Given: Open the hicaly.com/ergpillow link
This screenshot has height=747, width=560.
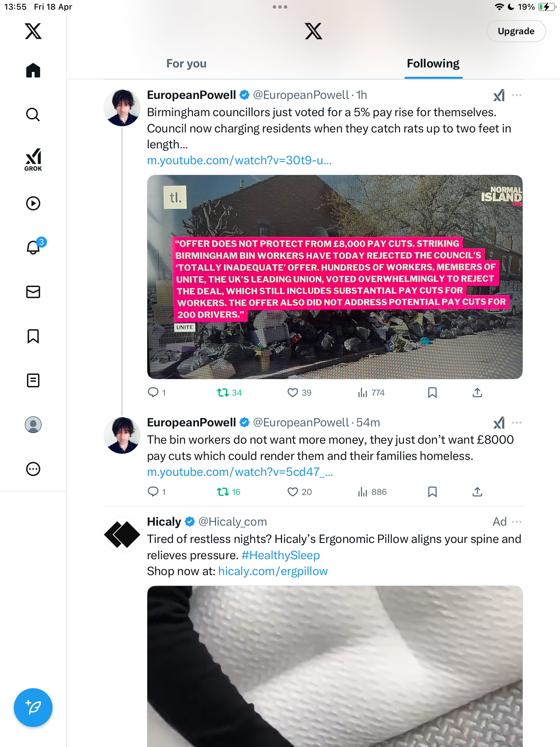Looking at the screenshot, I should tap(273, 571).
